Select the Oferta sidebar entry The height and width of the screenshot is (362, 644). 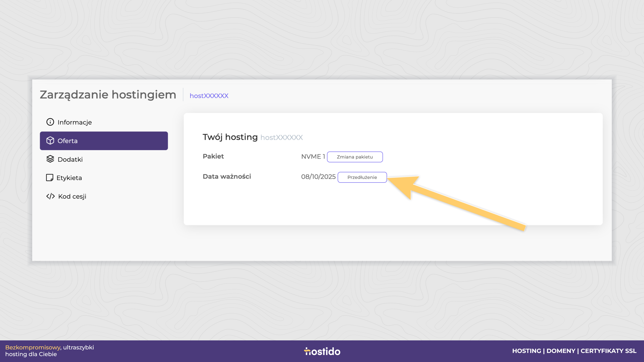(104, 141)
